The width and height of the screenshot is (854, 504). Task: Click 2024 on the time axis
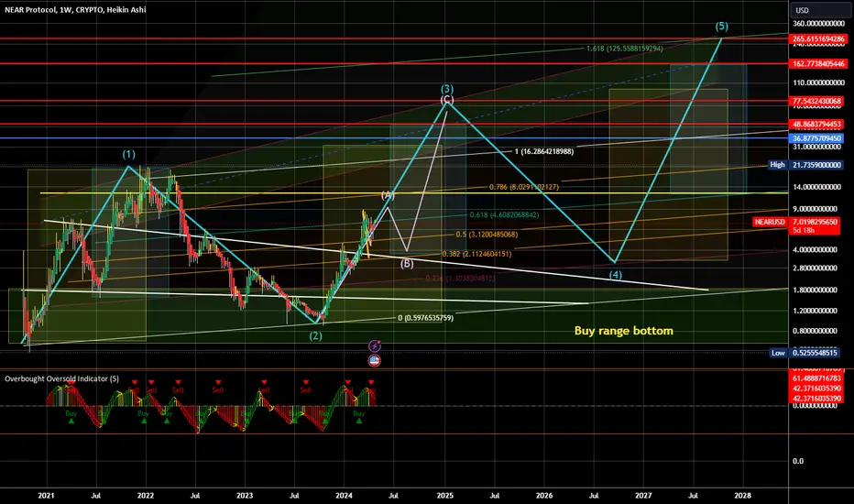pyautogui.click(x=344, y=495)
